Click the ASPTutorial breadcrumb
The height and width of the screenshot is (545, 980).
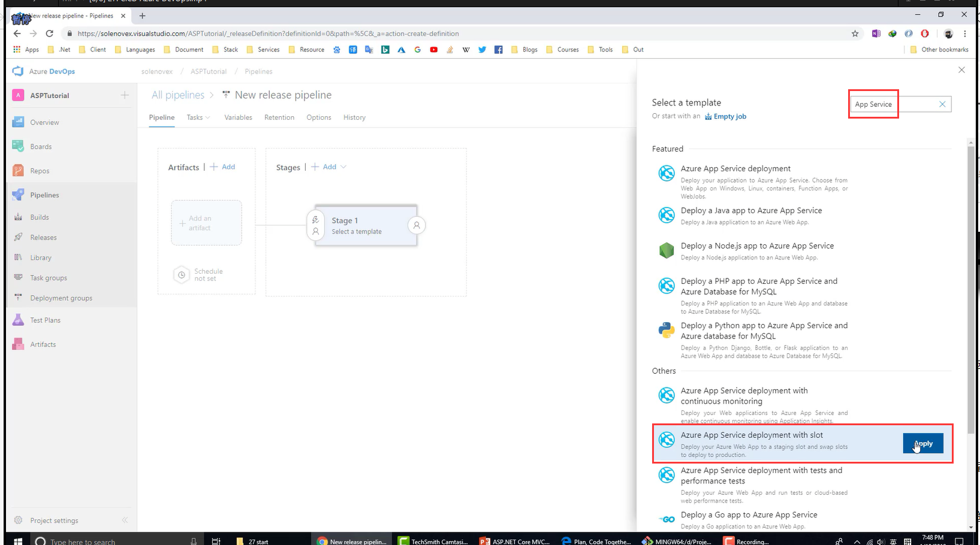[x=209, y=71]
